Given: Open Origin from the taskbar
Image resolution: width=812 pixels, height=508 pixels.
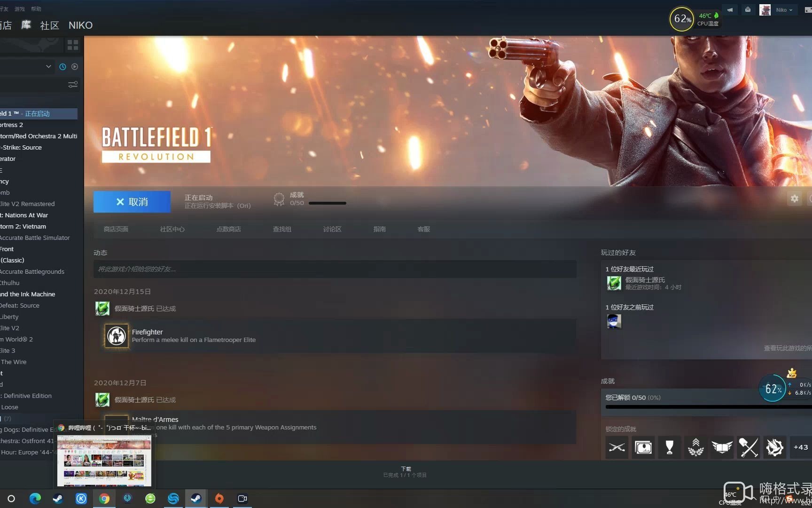Looking at the screenshot, I should click(219, 499).
